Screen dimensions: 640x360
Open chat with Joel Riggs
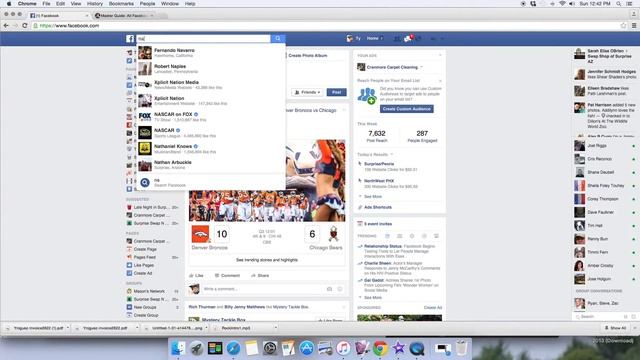605,146
